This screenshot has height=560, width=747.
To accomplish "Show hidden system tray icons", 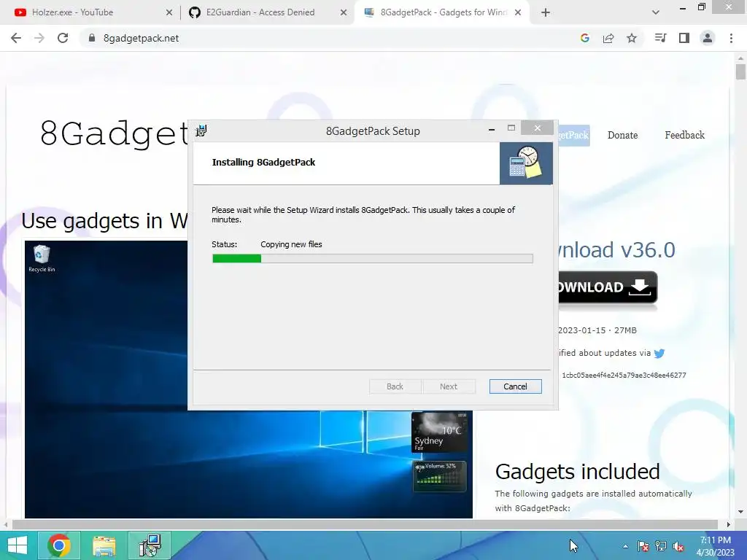I will (x=625, y=546).
